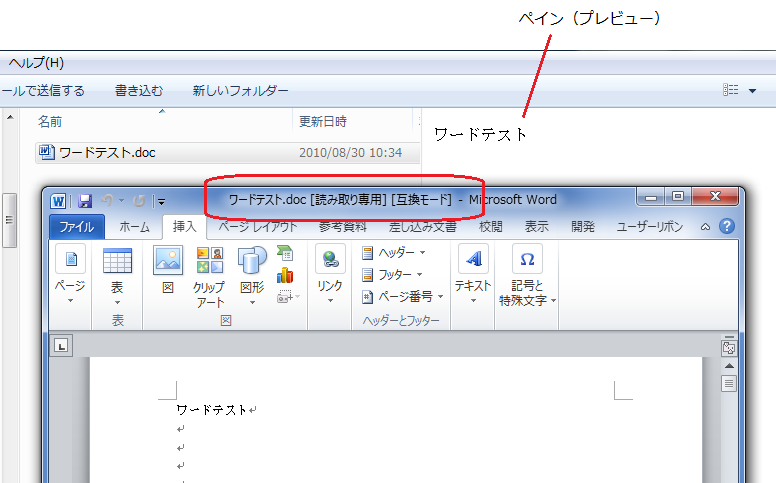Click ールで送信する in Explorer toolbar
776x483 pixels.
coord(43,91)
